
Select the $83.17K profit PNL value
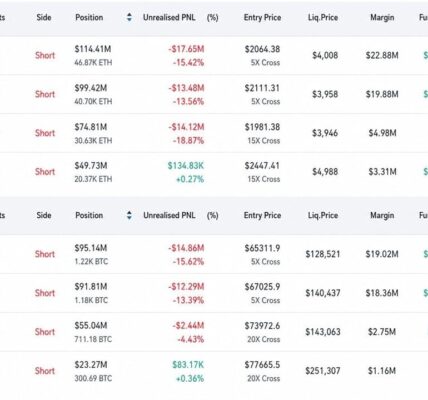point(188,365)
